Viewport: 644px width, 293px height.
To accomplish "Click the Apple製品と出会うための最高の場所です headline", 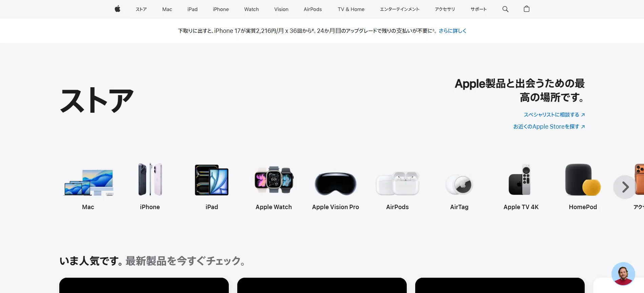I will coord(520,90).
